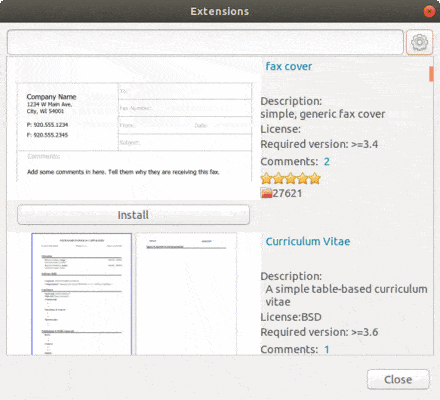The width and height of the screenshot is (440, 400).
Task: Focus the extension search field
Action: coord(205,42)
